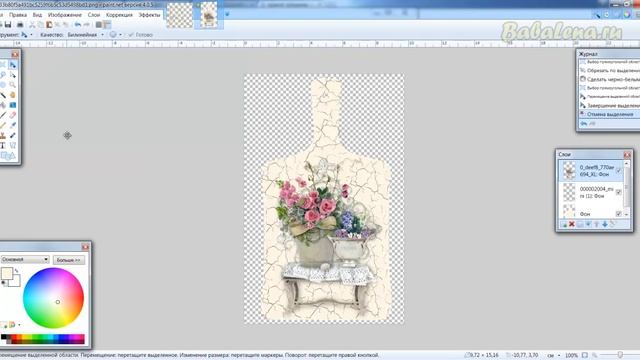Select the Pan hand tool
This screenshot has height=360, width=640.
13,95
